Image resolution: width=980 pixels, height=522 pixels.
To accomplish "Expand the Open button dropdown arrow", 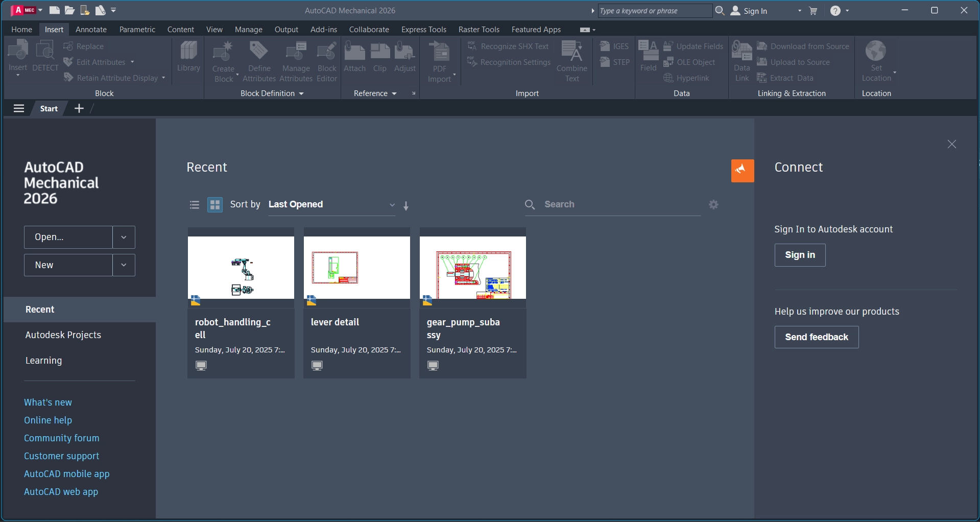I will 124,238.
